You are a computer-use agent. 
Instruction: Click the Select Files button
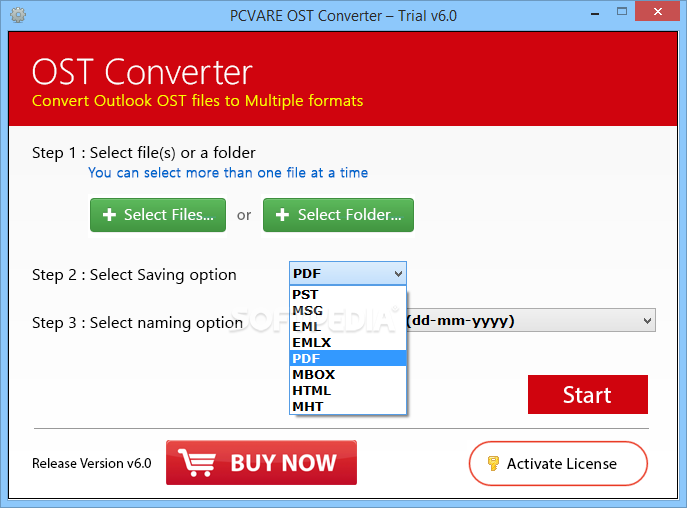tap(158, 215)
